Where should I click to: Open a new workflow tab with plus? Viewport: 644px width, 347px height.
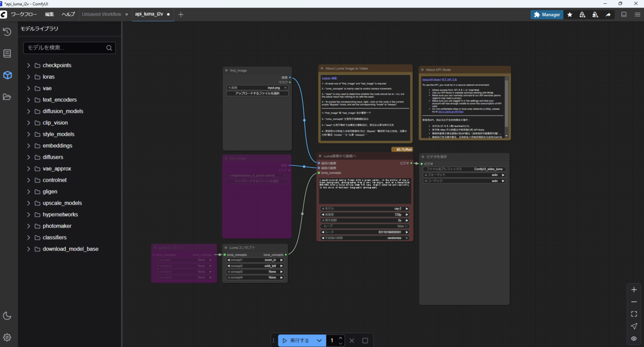pyautogui.click(x=180, y=14)
